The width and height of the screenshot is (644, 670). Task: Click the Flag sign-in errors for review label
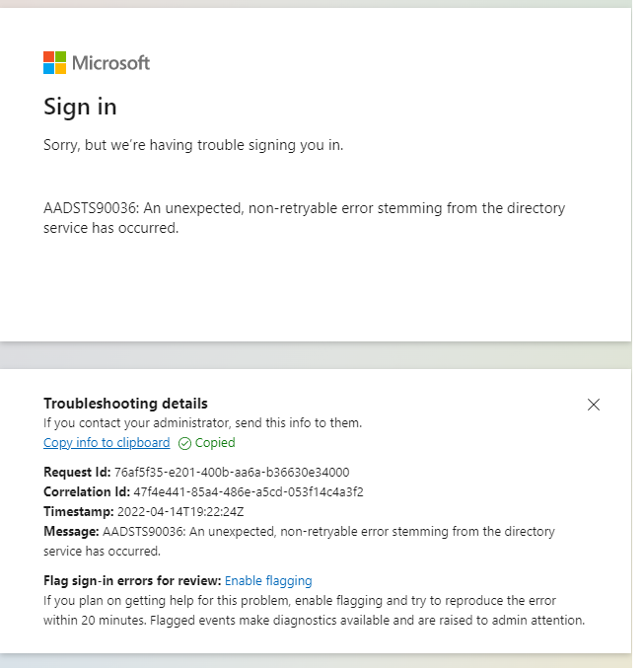(132, 580)
